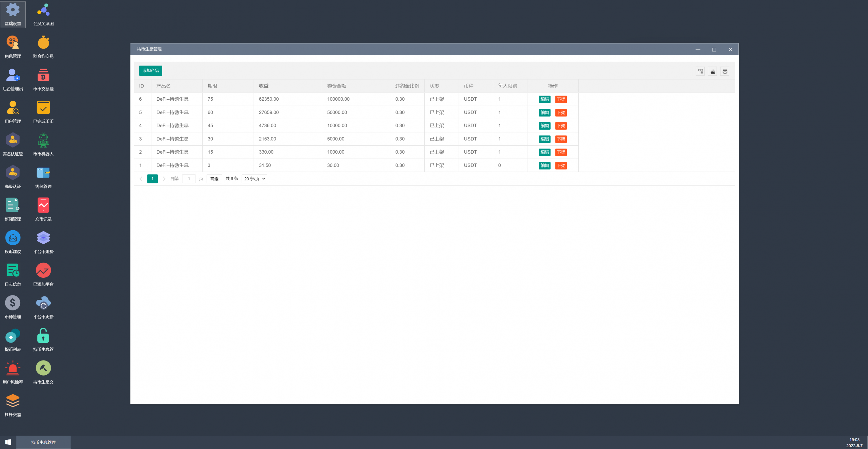868x449 pixels.
Task: Open the Windows start button
Action: pos(8,442)
